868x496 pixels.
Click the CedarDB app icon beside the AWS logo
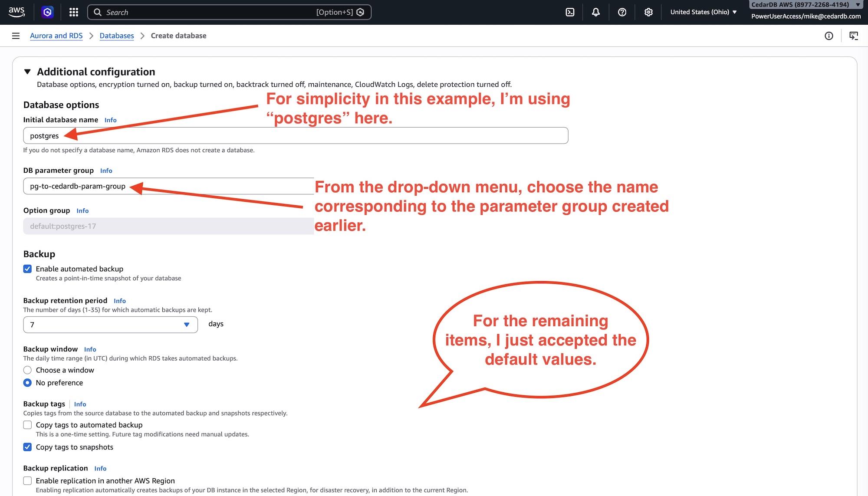coord(47,12)
